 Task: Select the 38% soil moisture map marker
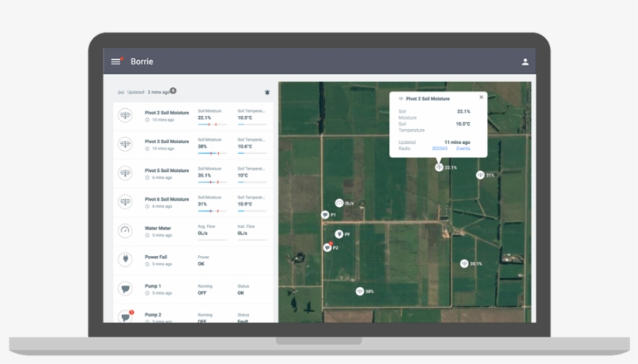pos(360,291)
